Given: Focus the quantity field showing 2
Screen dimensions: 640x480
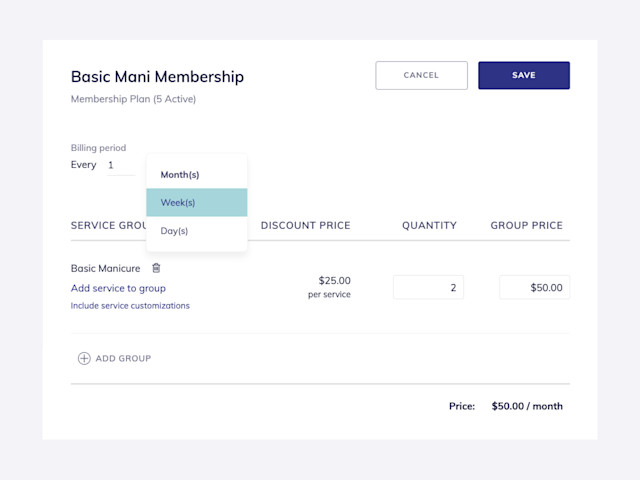Looking at the screenshot, I should click(428, 287).
